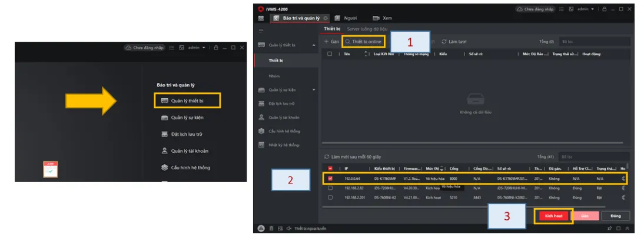Image resolution: width=644 pixels, height=238 pixels.
Task: Open the module grid icon beside Bảo trì tab
Action: click(x=261, y=19)
